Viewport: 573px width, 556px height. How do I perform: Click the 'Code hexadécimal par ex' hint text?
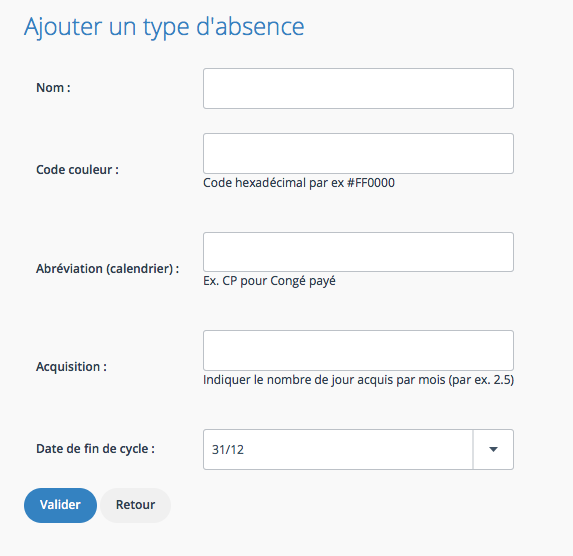(273, 183)
